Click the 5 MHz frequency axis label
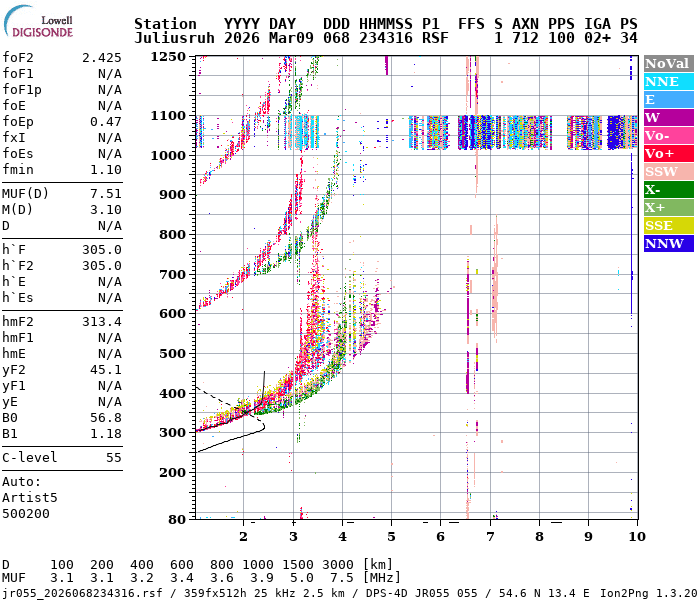This screenshot has height=600, width=700. pyautogui.click(x=391, y=536)
